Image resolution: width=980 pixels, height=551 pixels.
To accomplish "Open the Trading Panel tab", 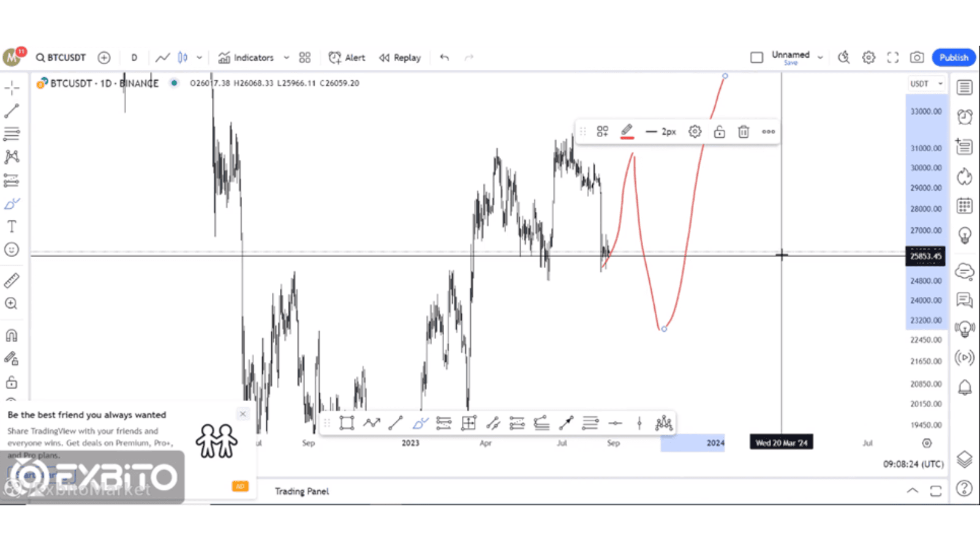I will point(301,491).
